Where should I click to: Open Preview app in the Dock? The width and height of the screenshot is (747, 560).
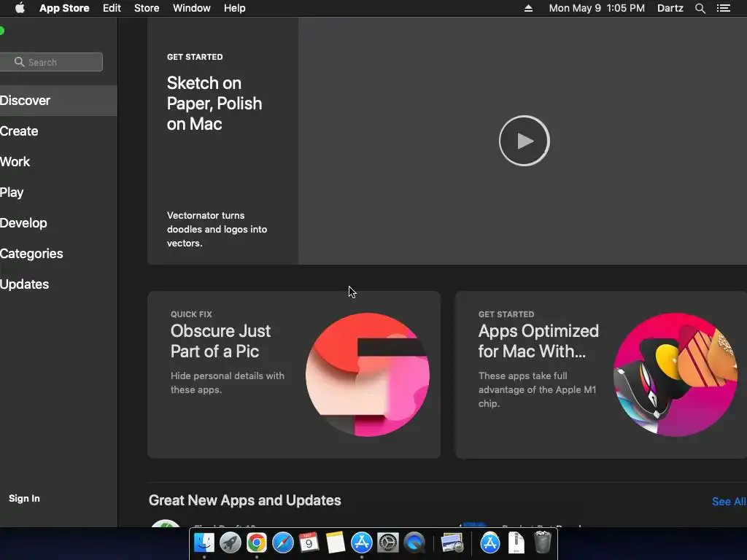click(452, 542)
